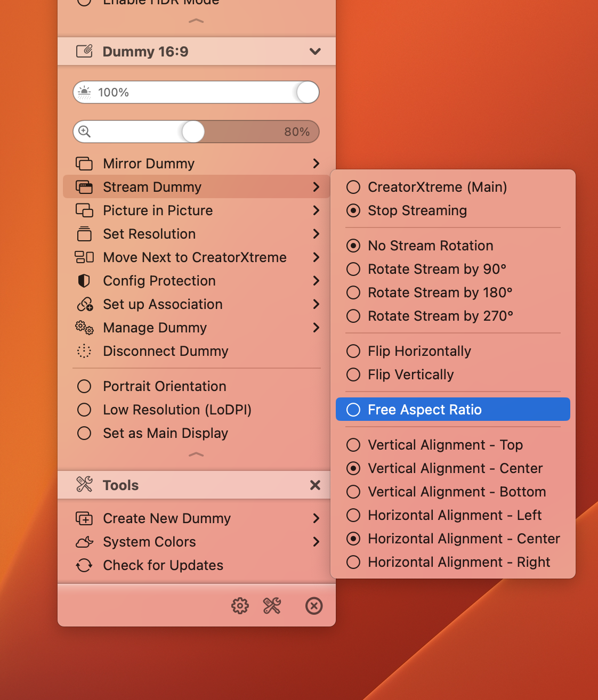Open app settings via the gear icon at bottom
The height and width of the screenshot is (700, 598).
pyautogui.click(x=240, y=606)
